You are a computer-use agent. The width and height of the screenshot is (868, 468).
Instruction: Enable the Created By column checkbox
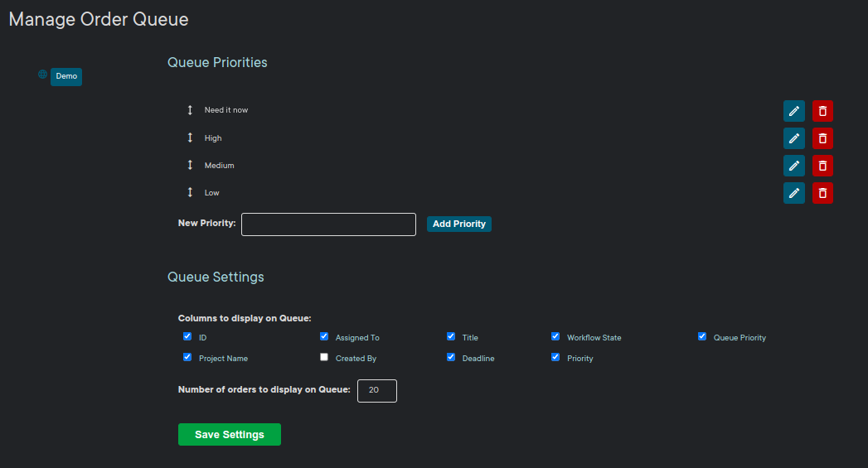click(x=324, y=358)
